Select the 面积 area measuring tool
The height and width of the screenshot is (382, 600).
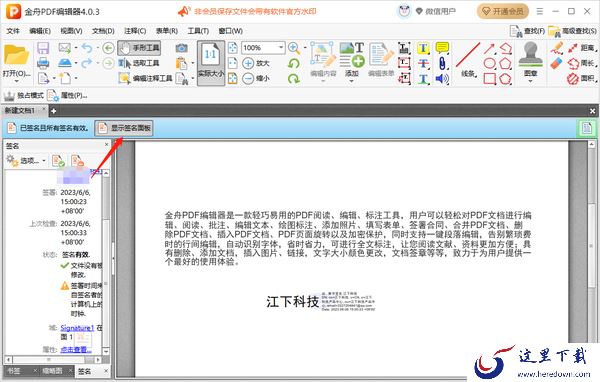(x=582, y=78)
